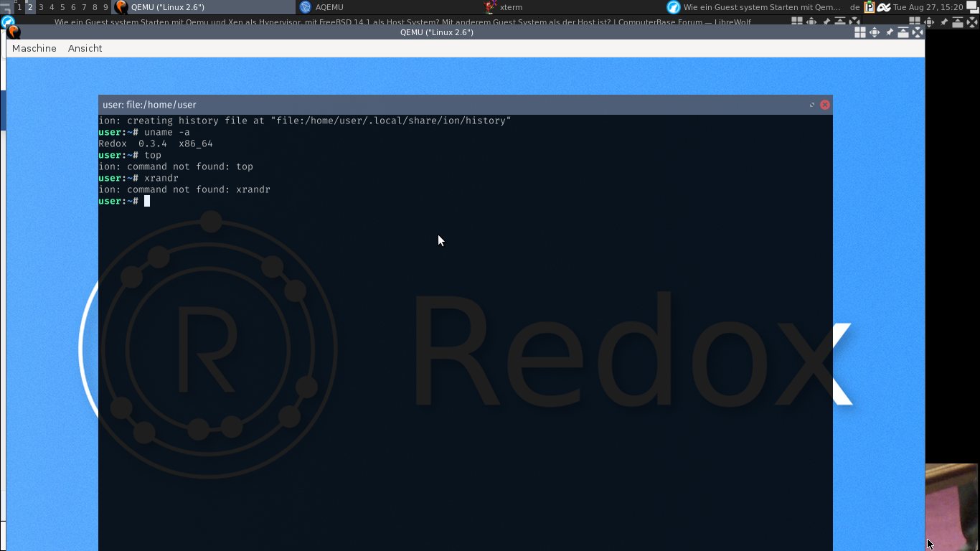
Task: Click the network tray icon beside the clock
Action: (884, 7)
